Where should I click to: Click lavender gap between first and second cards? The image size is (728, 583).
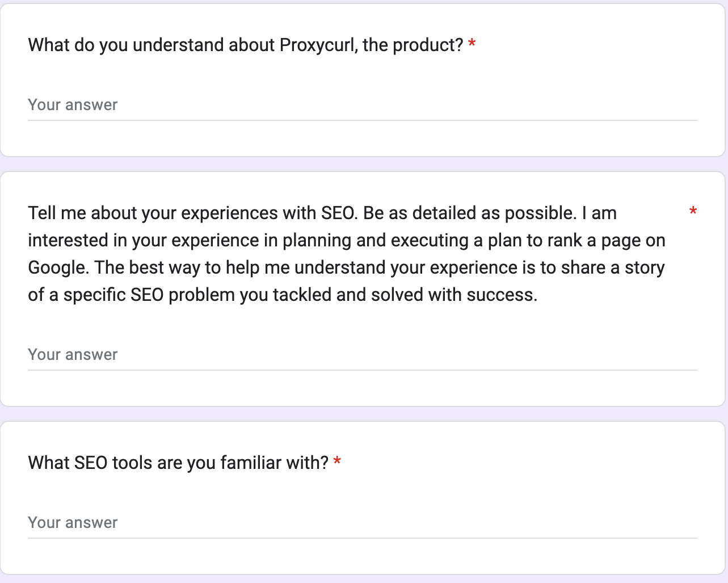click(x=364, y=164)
